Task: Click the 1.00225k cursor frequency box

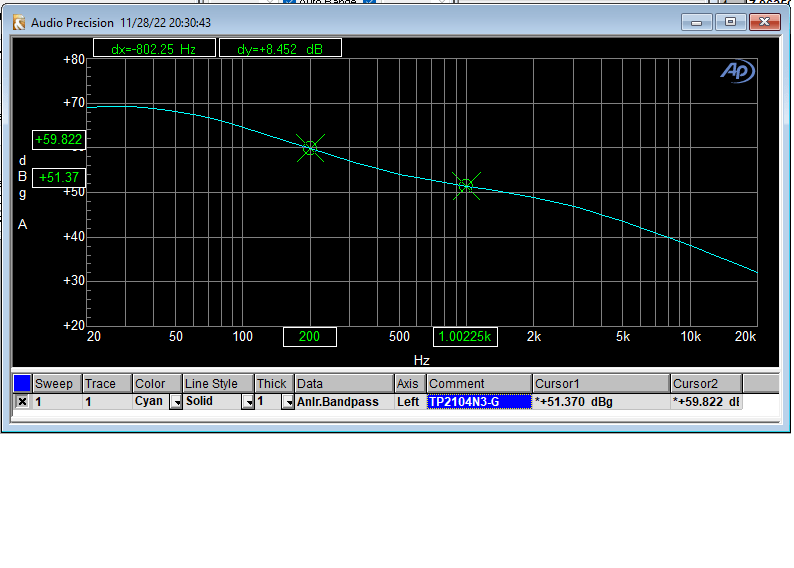Action: click(x=465, y=337)
